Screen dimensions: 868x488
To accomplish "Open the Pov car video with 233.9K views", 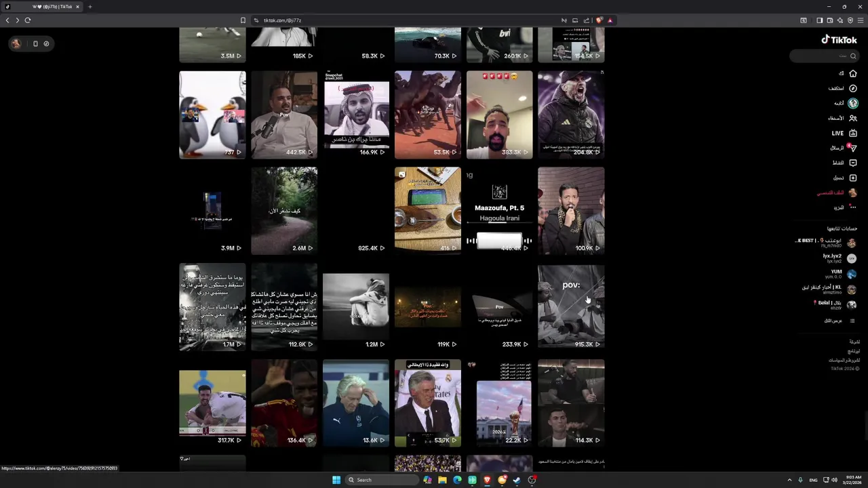I will [499, 307].
